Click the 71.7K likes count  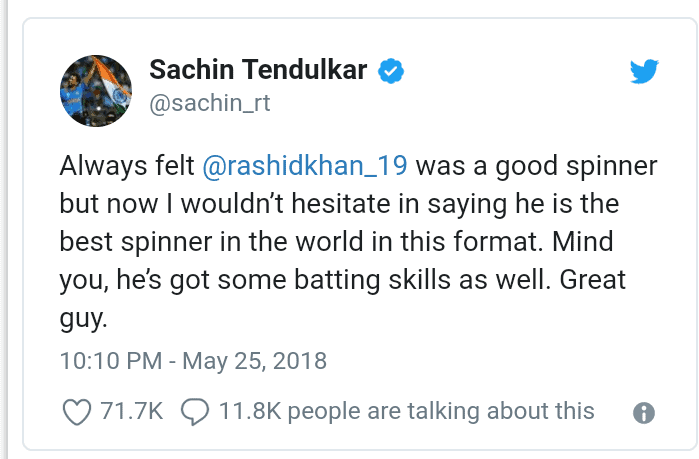click(132, 410)
